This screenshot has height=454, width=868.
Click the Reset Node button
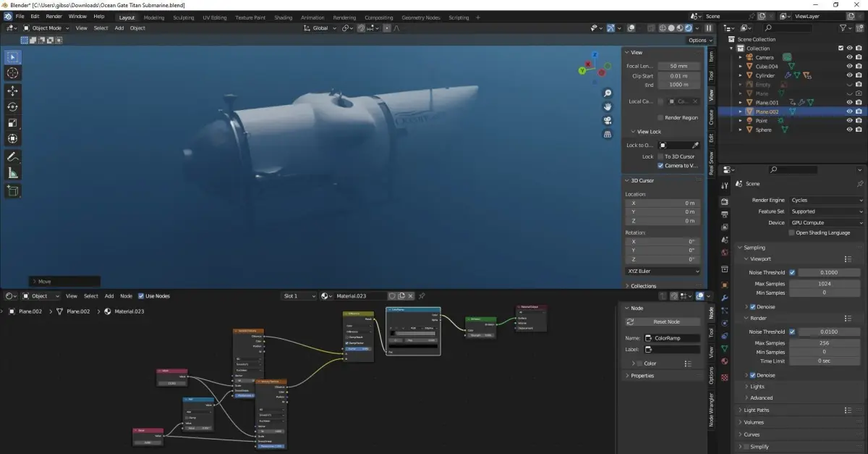coord(663,321)
